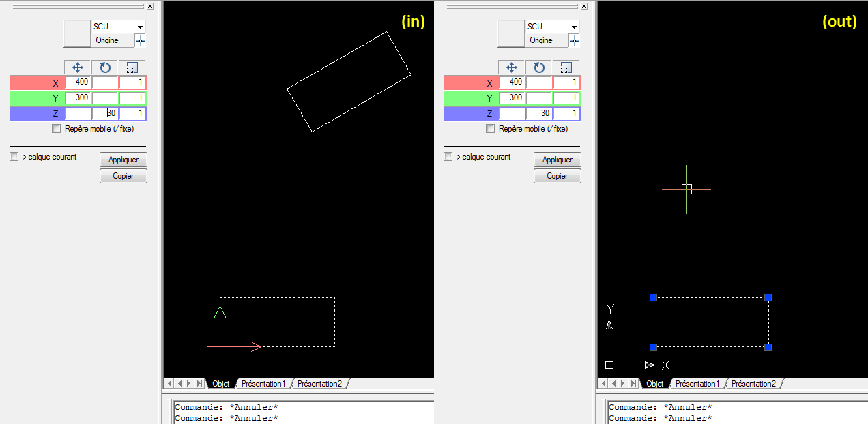The height and width of the screenshot is (424, 868).
Task: Toggle the calque courant checkbox in the (in) panel
Action: 14,157
